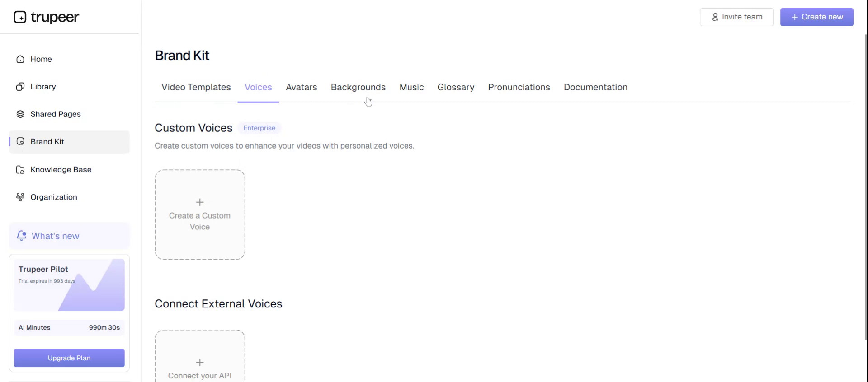Click the Shared Pages layers icon
The width and height of the screenshot is (868, 382).
point(20,114)
